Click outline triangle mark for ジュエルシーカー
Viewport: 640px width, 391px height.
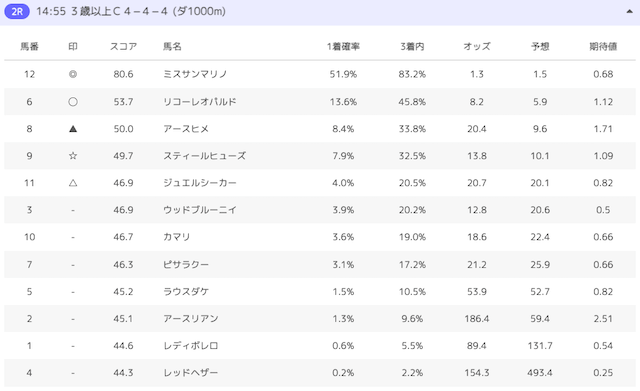pos(73,183)
